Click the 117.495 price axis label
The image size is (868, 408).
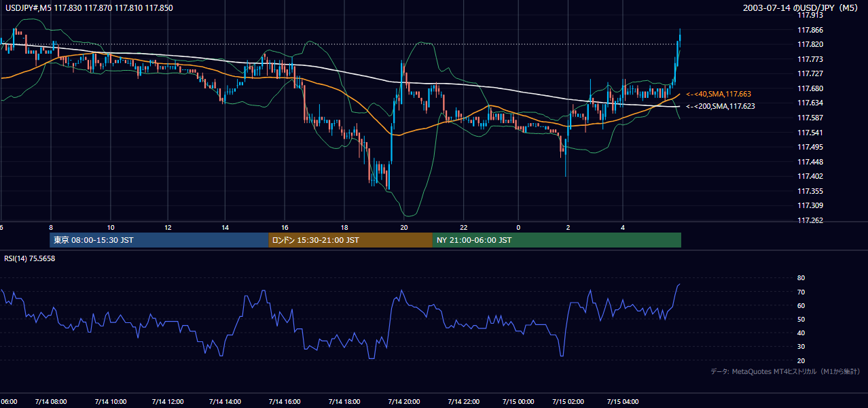[x=810, y=147]
